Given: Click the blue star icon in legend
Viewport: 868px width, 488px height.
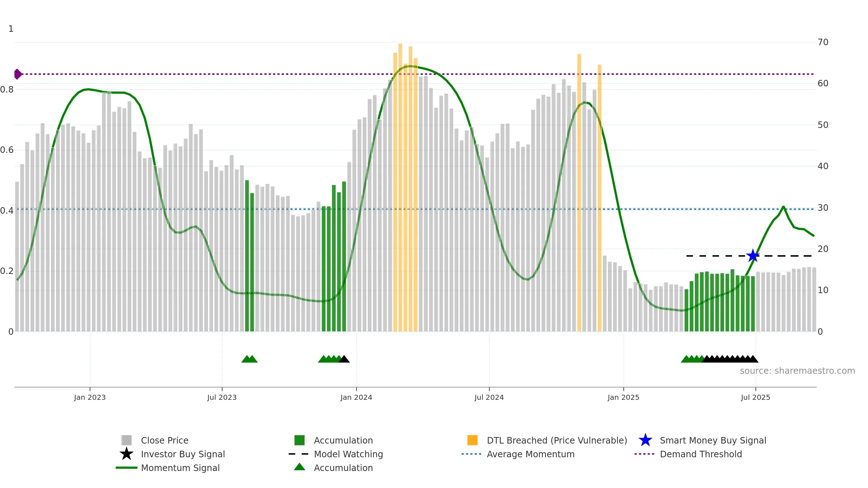Looking at the screenshot, I should pyautogui.click(x=645, y=440).
